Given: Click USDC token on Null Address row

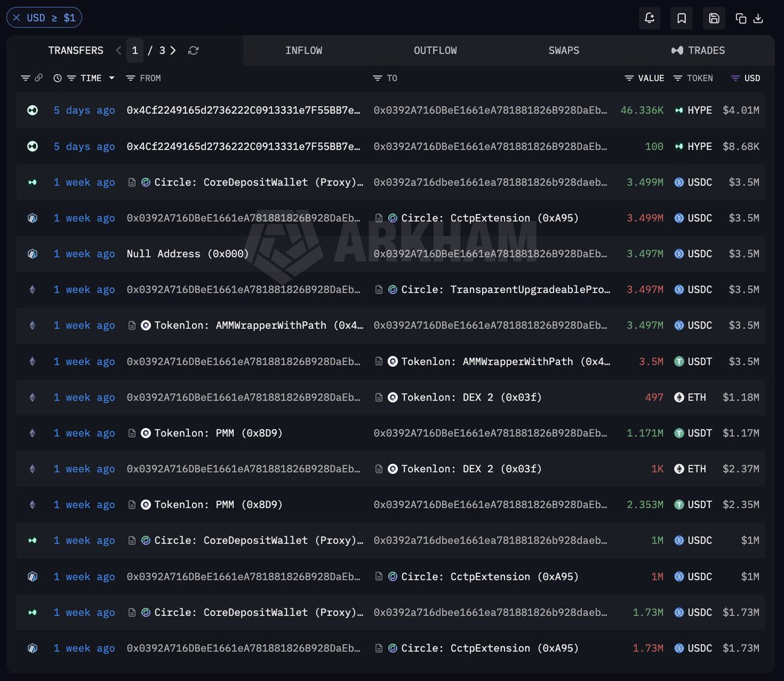Looking at the screenshot, I should pos(693,254).
